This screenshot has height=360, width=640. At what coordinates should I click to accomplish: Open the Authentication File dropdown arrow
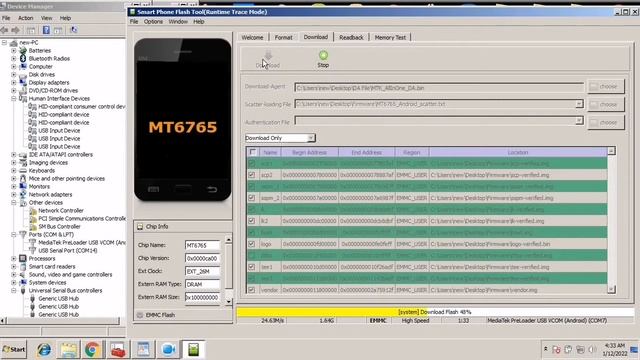[579, 121]
